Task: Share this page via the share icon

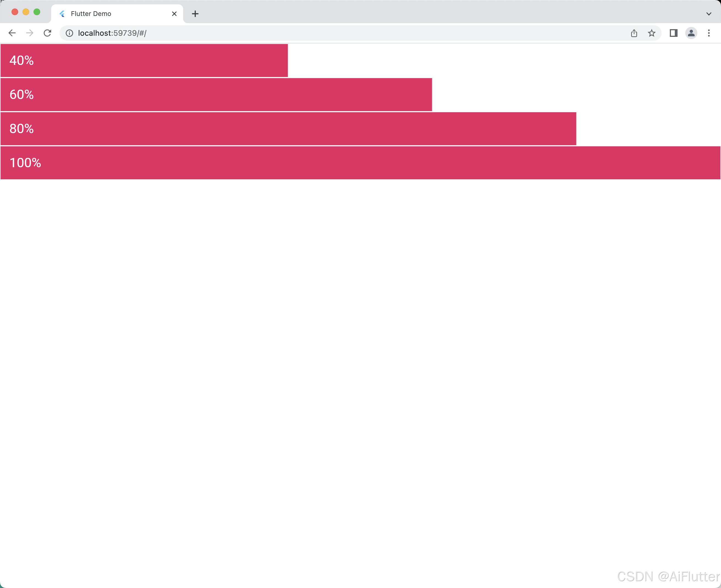Action: click(634, 33)
